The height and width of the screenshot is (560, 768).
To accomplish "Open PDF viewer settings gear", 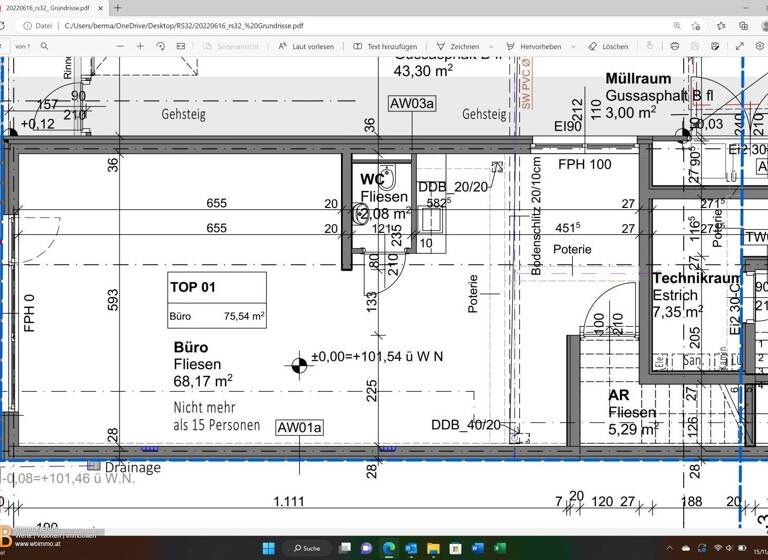I will coord(758,46).
